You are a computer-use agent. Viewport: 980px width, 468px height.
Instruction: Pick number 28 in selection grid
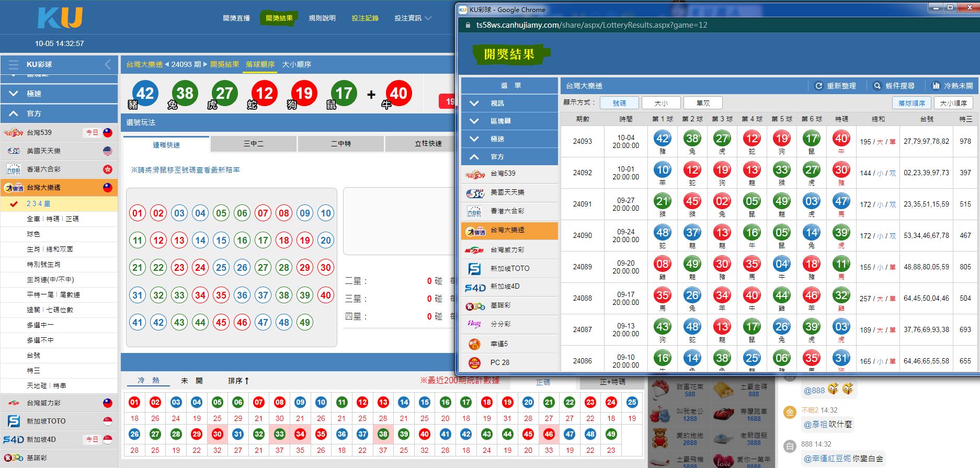coord(284,268)
